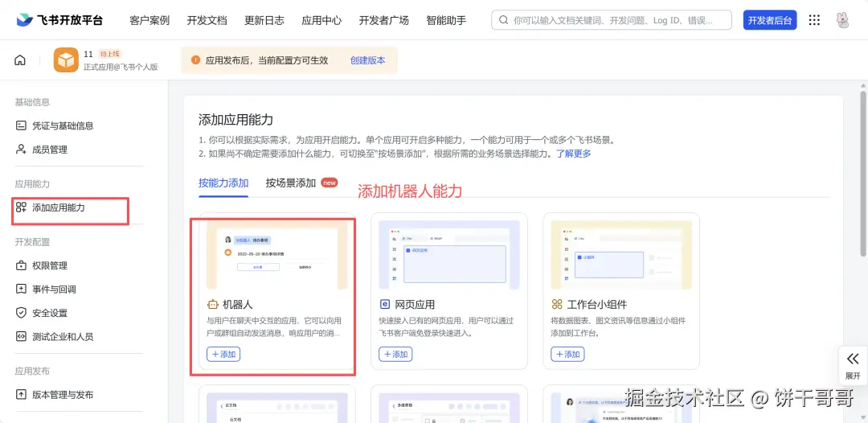The image size is (868, 423).
Task: Open the apps grid menu icon
Action: 814,20
